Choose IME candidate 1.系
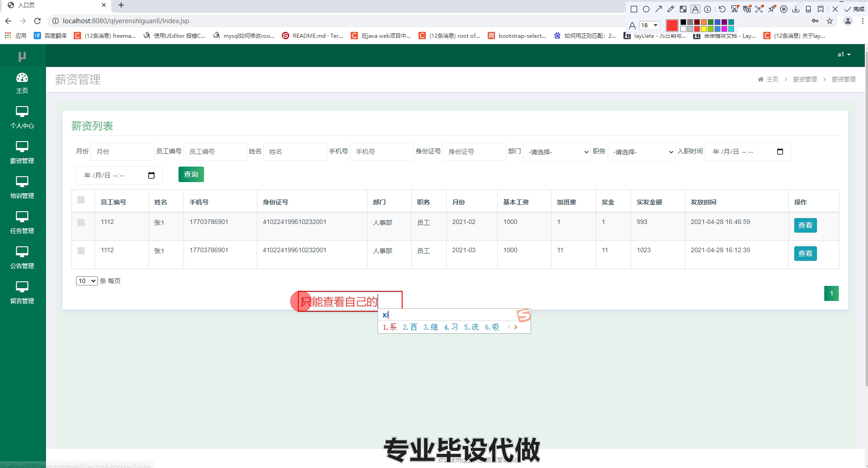The height and width of the screenshot is (468, 868). (x=389, y=327)
